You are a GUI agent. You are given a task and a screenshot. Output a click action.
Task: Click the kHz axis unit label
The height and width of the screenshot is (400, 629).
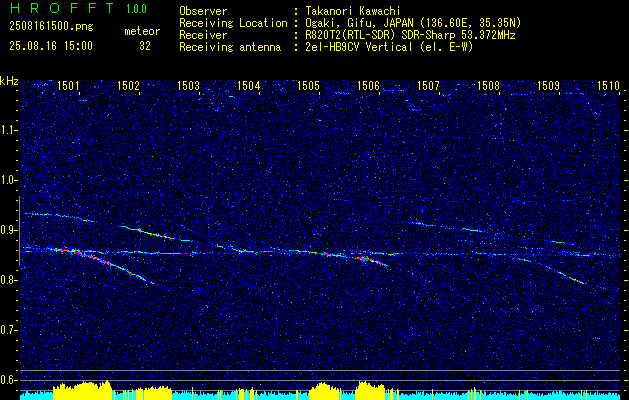pyautogui.click(x=9, y=81)
